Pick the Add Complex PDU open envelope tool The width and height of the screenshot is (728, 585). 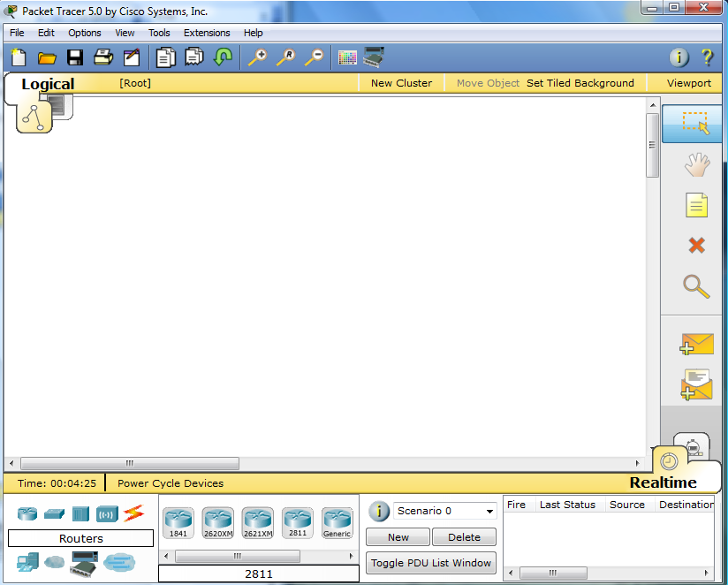(696, 384)
